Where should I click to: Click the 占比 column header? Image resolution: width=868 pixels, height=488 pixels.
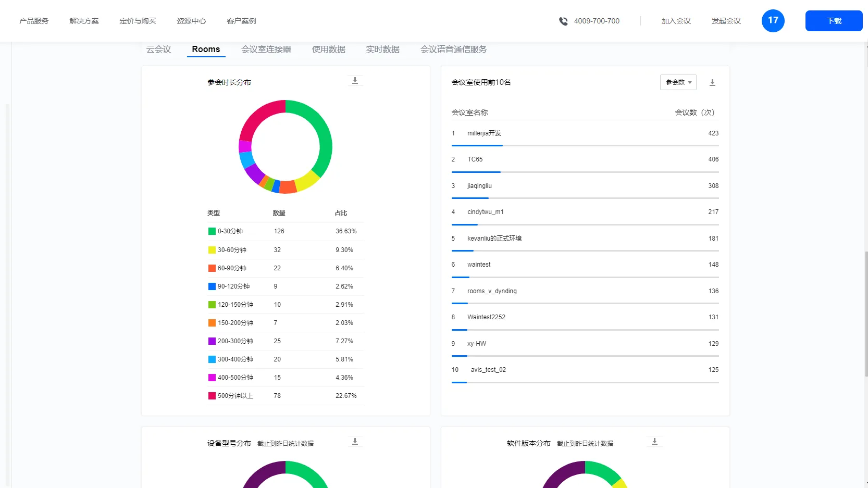pos(341,213)
